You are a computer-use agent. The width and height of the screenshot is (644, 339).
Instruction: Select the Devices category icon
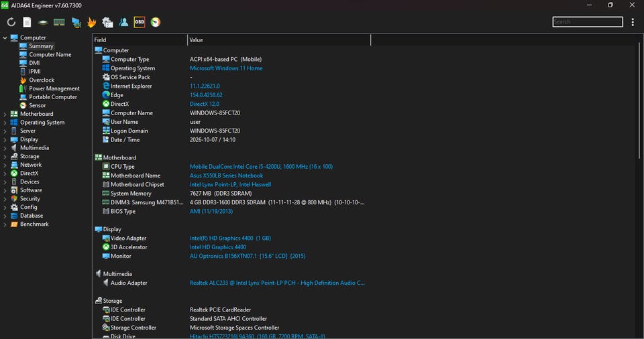[14, 182]
